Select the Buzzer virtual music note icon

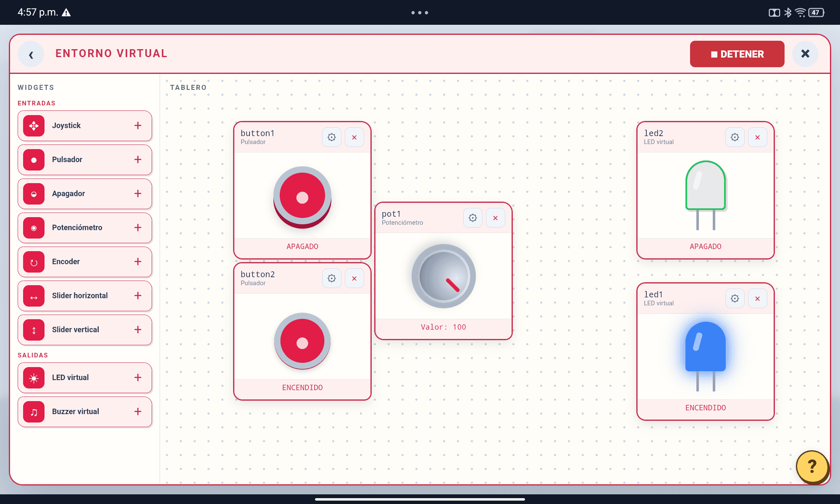click(34, 412)
